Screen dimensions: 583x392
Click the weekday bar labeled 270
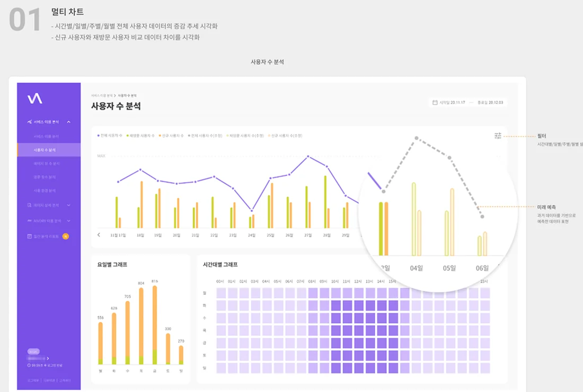click(x=181, y=355)
